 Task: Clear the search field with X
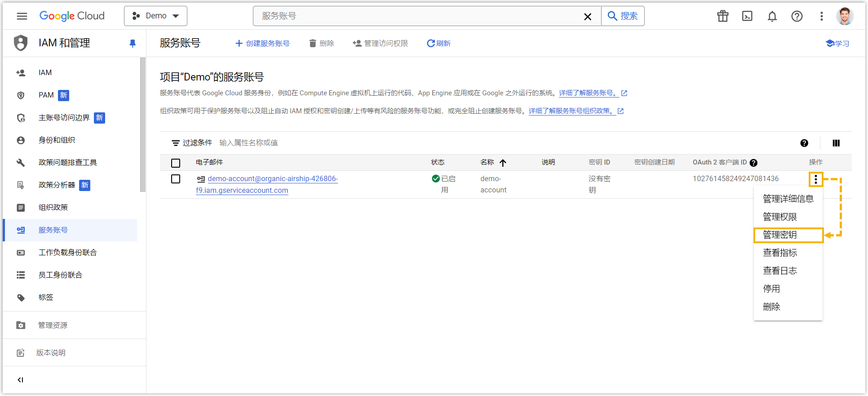coord(587,17)
